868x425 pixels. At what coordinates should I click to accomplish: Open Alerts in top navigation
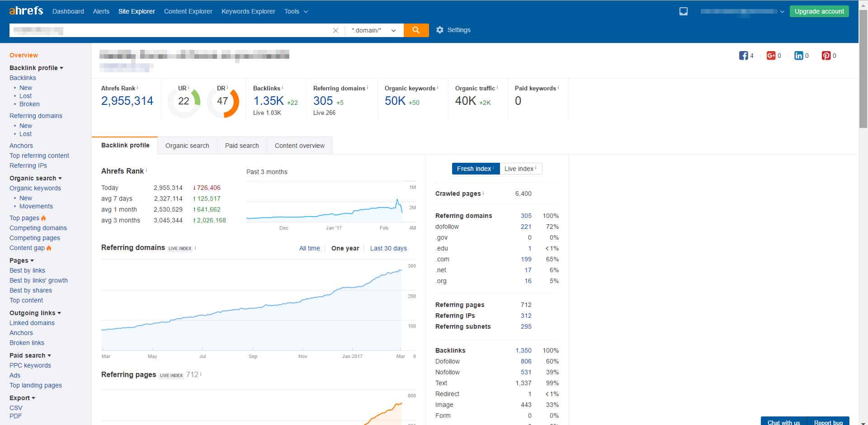point(101,11)
